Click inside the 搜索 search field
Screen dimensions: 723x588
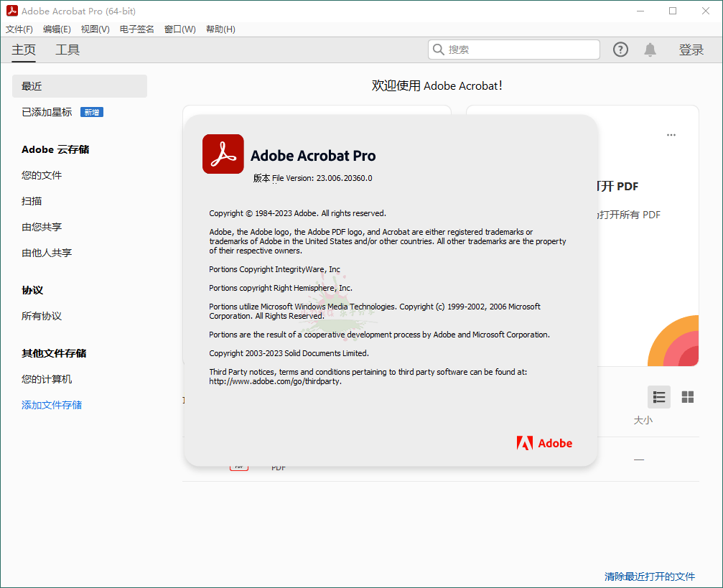513,49
